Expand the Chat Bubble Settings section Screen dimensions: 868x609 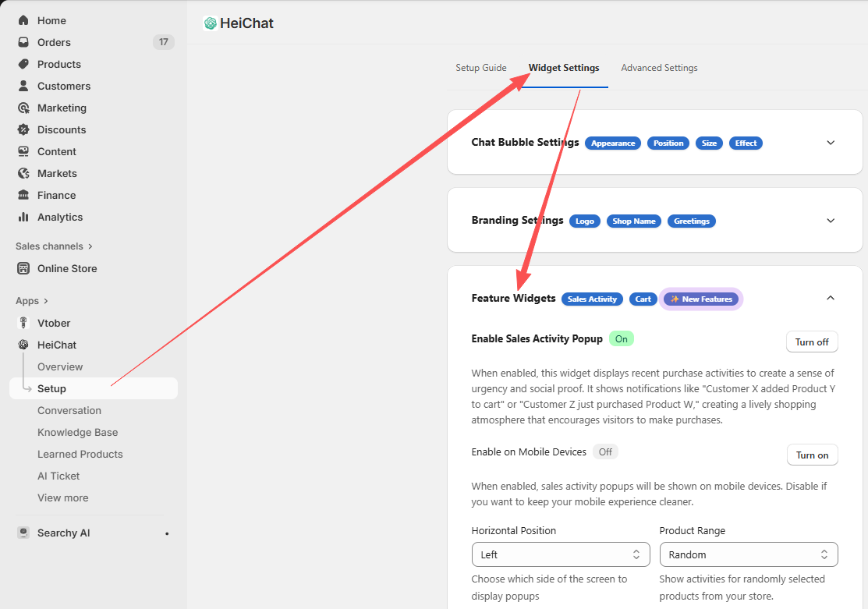click(x=831, y=143)
